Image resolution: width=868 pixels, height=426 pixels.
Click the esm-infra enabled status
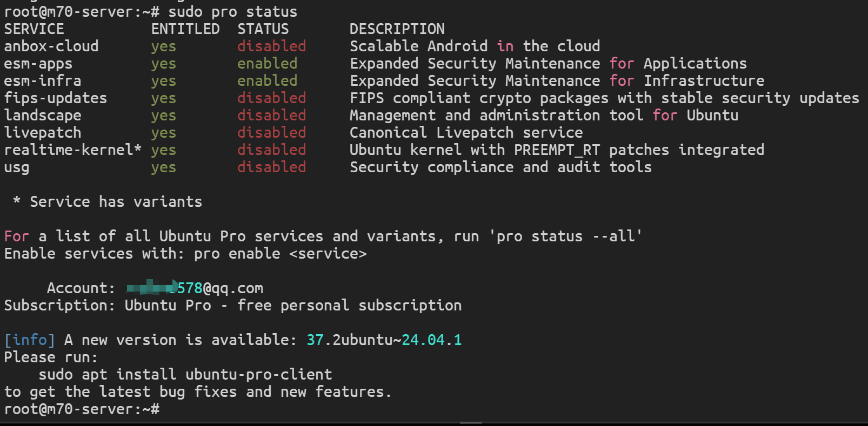pyautogui.click(x=268, y=81)
